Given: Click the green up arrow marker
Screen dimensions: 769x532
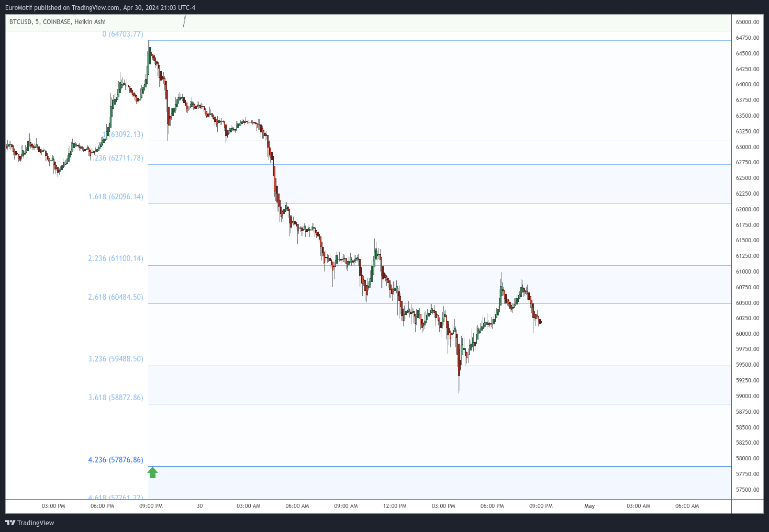Looking at the screenshot, I should (x=152, y=472).
